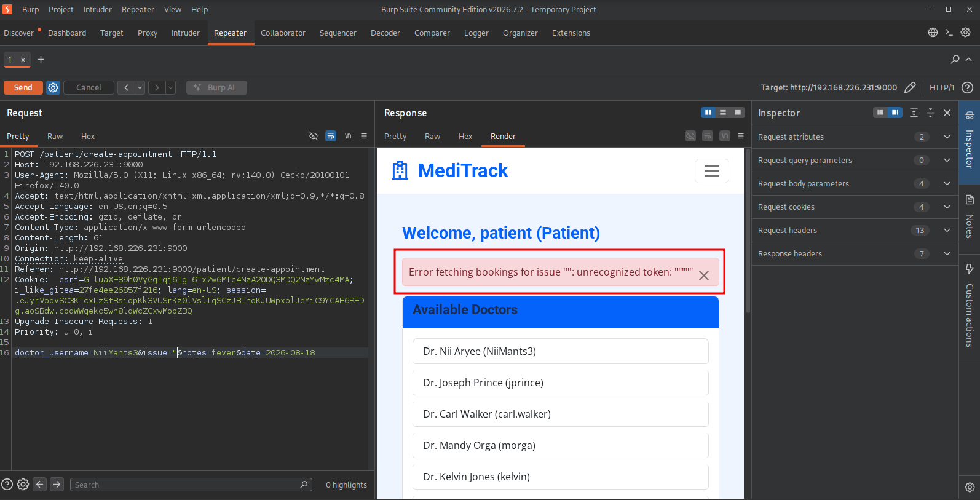Click the request Search input field
This screenshot has width=980, height=500.
[191, 485]
